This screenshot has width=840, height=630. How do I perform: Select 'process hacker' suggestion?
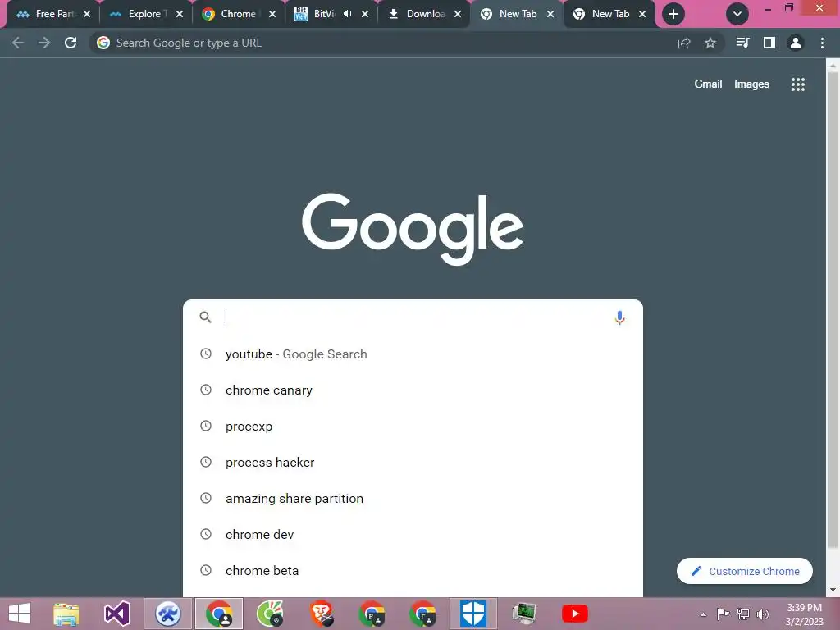click(413, 463)
